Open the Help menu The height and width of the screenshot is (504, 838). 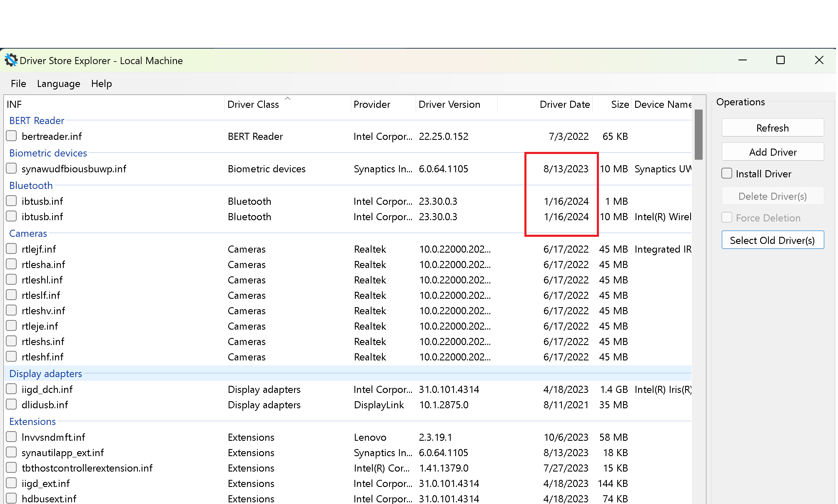point(101,84)
